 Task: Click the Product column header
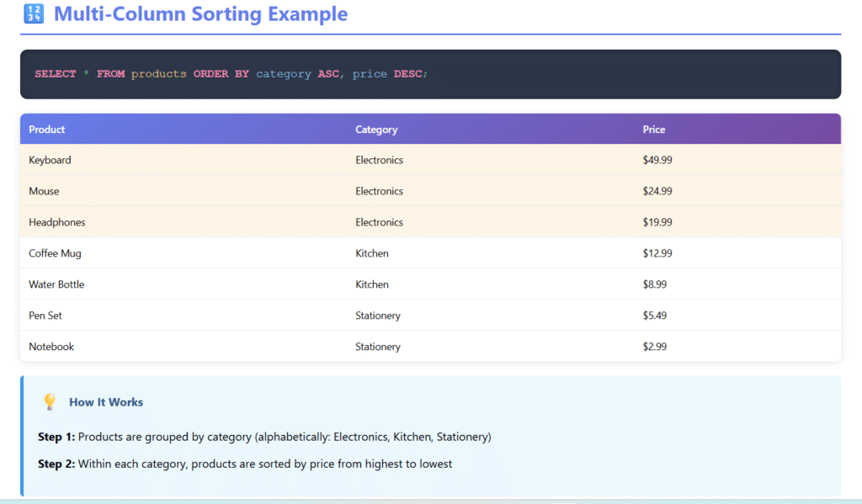click(47, 130)
